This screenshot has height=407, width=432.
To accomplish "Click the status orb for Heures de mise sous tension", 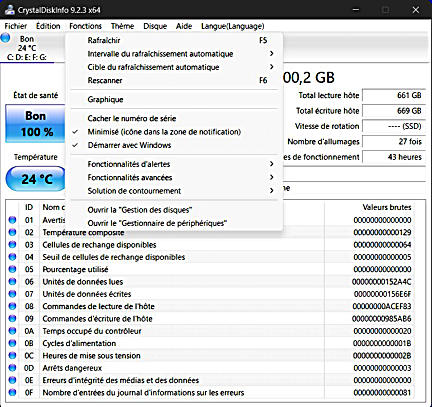I will 12,356.
